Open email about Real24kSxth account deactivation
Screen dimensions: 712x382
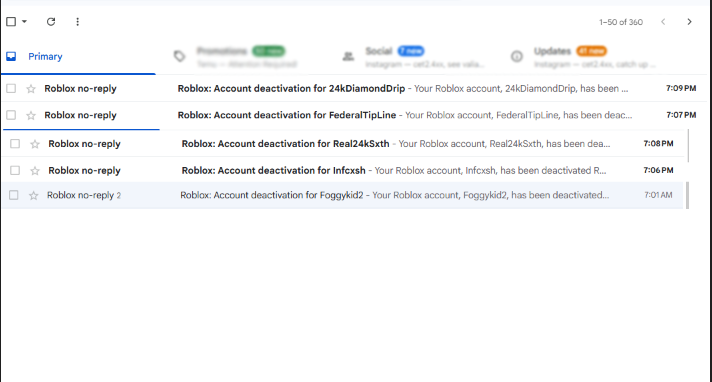(x=344, y=144)
